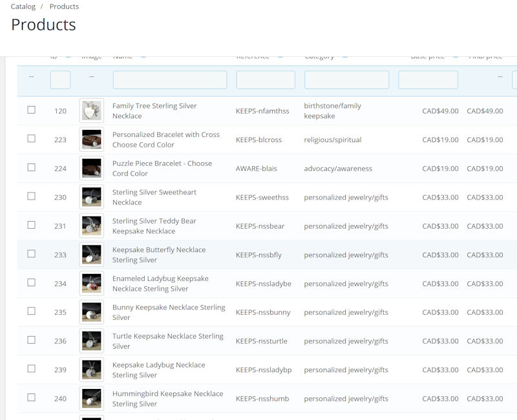517x420 pixels.
Task: View the Hummingbird Necklace image thumbnail
Action: pyautogui.click(x=92, y=398)
